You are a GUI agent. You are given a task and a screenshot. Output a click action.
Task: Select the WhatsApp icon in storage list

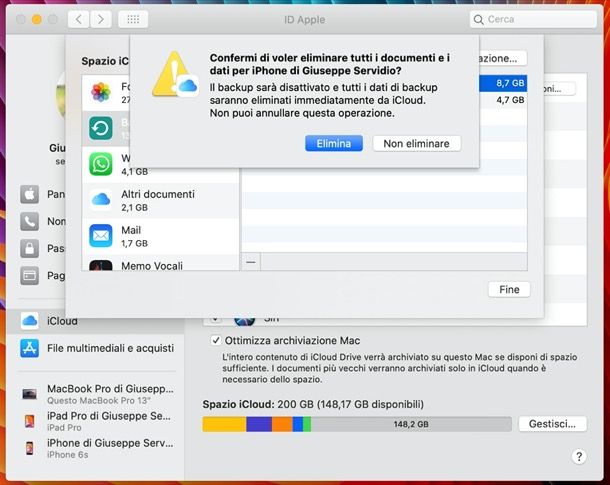tap(101, 164)
